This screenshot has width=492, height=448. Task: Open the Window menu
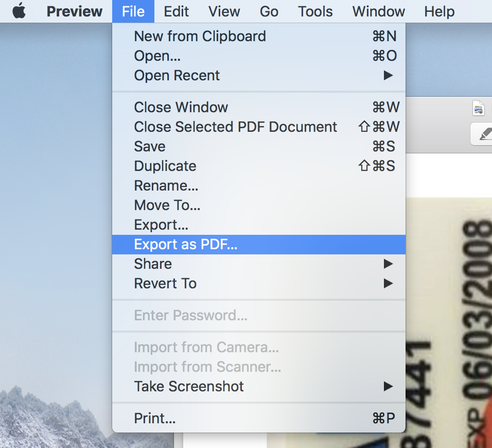(378, 11)
